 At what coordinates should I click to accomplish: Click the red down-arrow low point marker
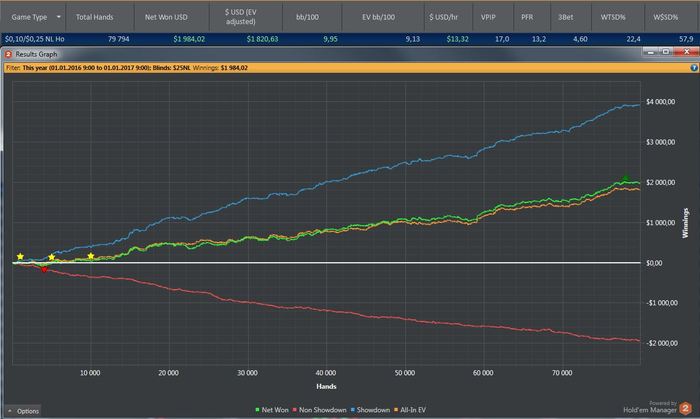click(44, 270)
